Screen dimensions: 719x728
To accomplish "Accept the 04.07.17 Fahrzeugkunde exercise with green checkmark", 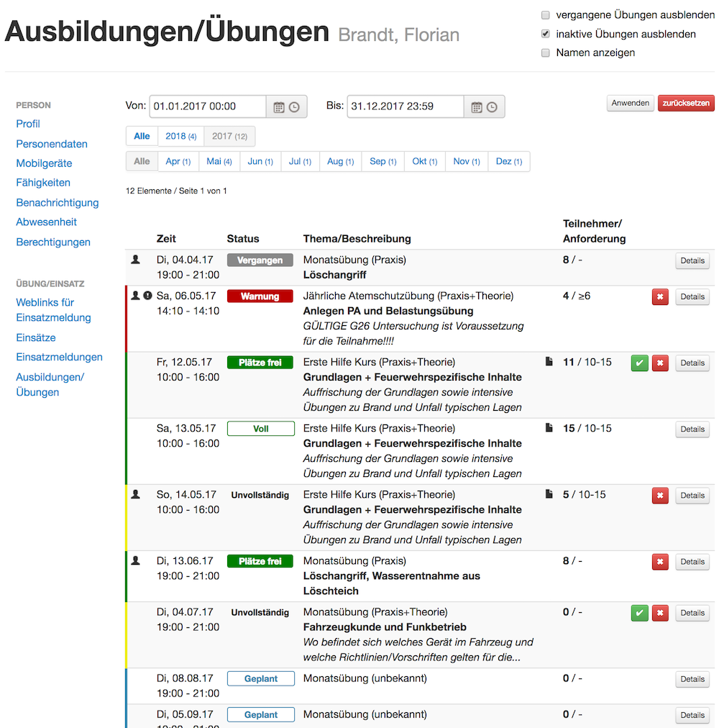I will [x=639, y=613].
